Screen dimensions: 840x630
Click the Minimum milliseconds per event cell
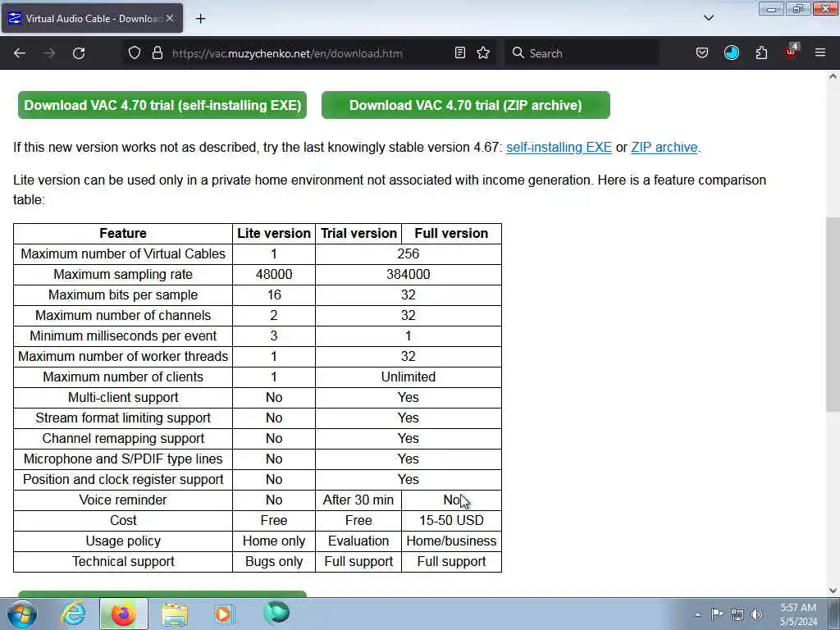pos(123,336)
